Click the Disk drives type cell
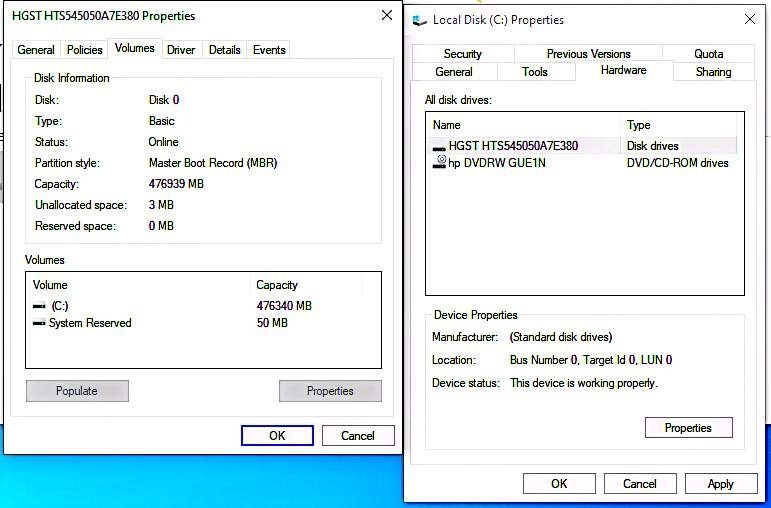The image size is (771, 508). pyautogui.click(x=652, y=146)
